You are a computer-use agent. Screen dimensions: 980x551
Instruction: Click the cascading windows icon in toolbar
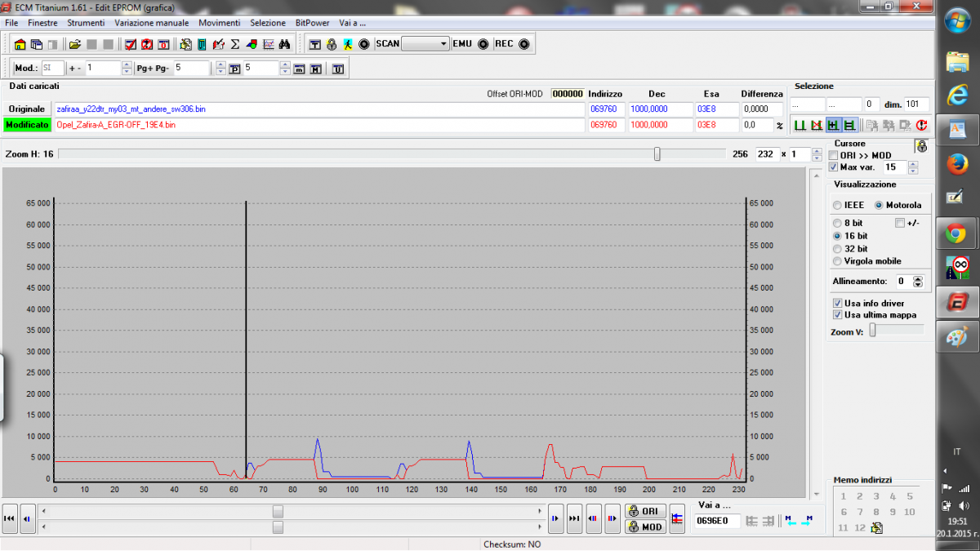click(37, 44)
